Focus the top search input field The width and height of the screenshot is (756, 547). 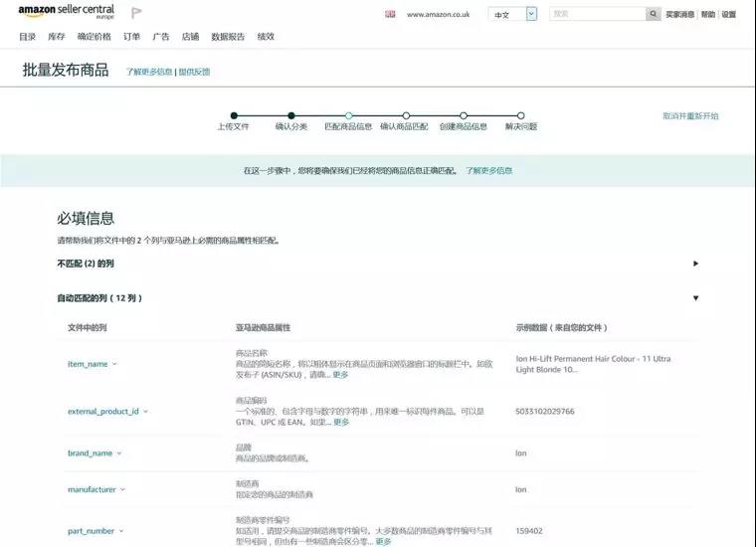pyautogui.click(x=598, y=14)
